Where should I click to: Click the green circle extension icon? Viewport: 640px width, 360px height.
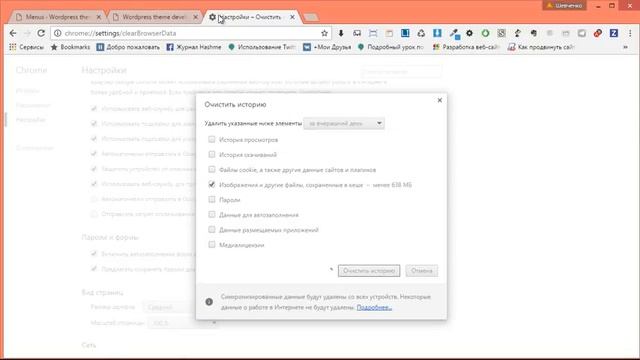coord(485,33)
